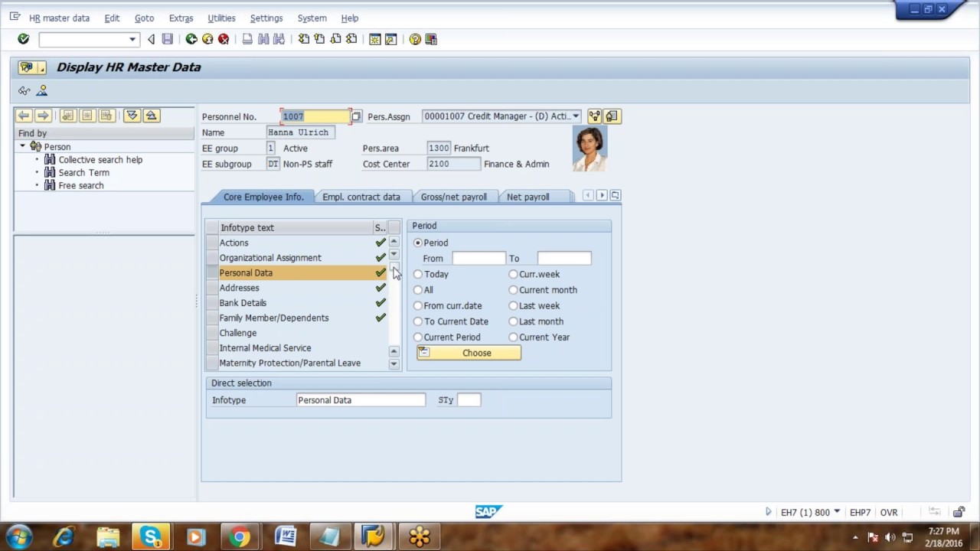Click the next object right arrow button

click(x=43, y=116)
